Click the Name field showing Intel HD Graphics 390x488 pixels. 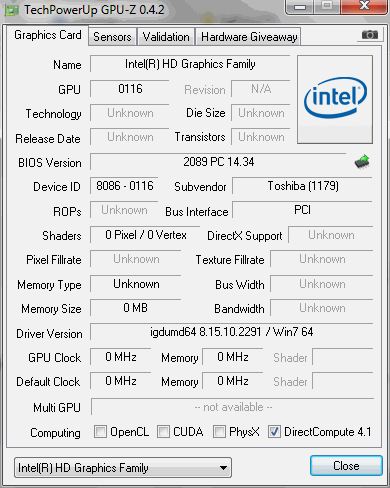coord(190,64)
